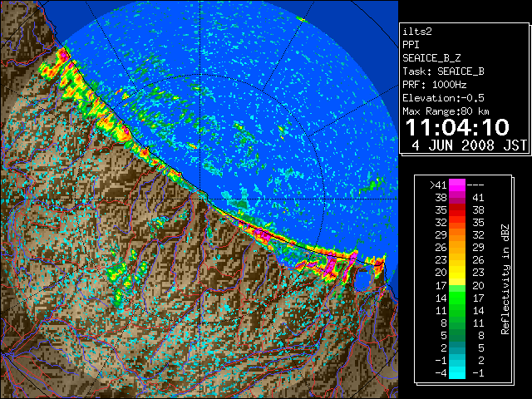Pick the bright green swatch beside "14"

[457, 298]
